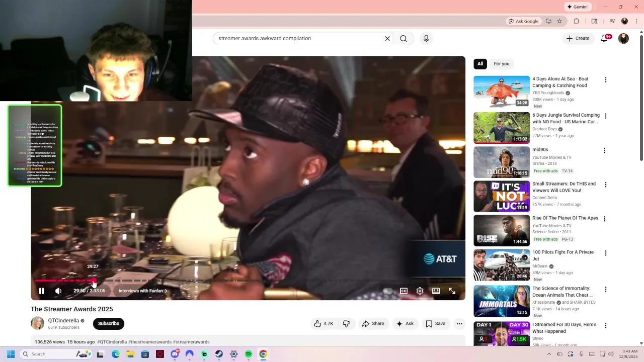
Task: Open QTCinderella channel avatar
Action: point(38,323)
